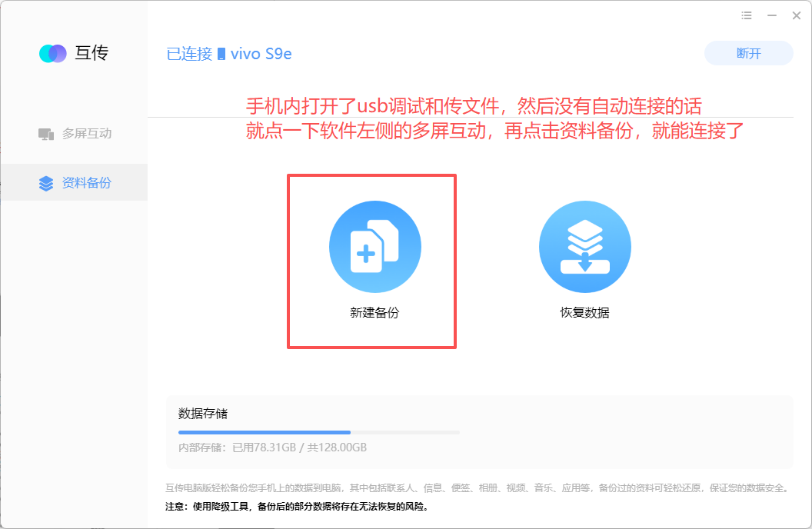This screenshot has height=529, width=812.
Task: Close the 互传 window
Action: point(797,15)
